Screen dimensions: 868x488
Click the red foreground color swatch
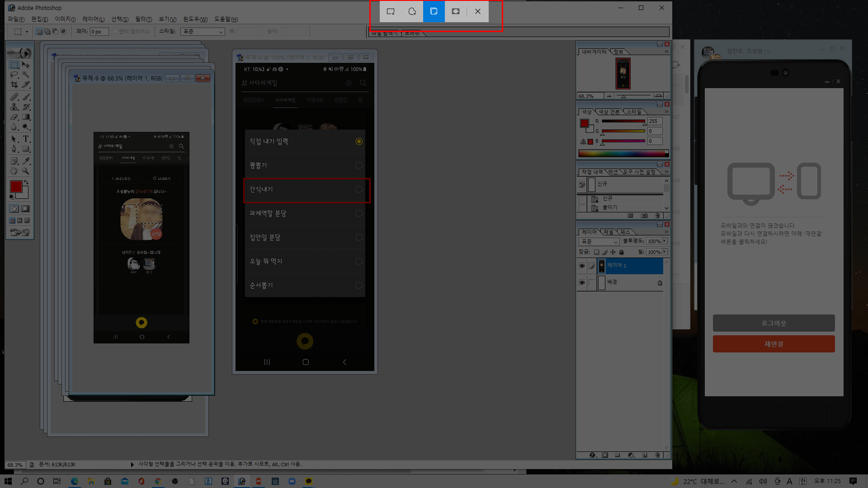[x=16, y=186]
